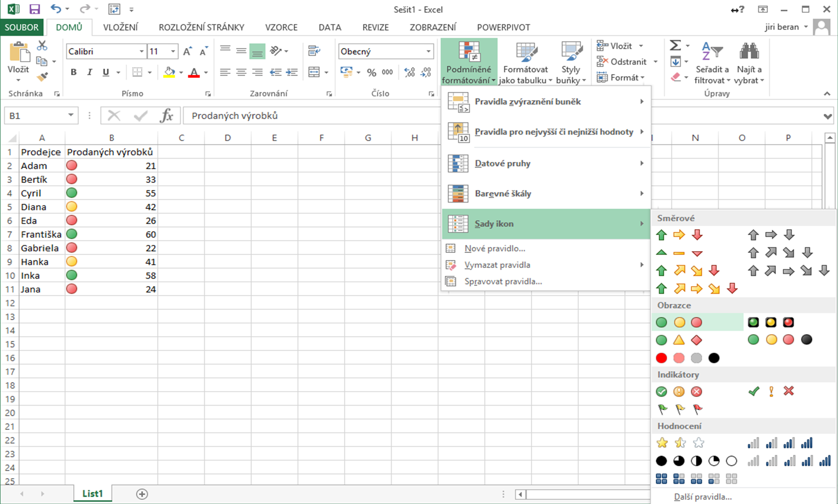Select the five quarters circle rating set
The height and width of the screenshot is (504, 838).
click(696, 461)
